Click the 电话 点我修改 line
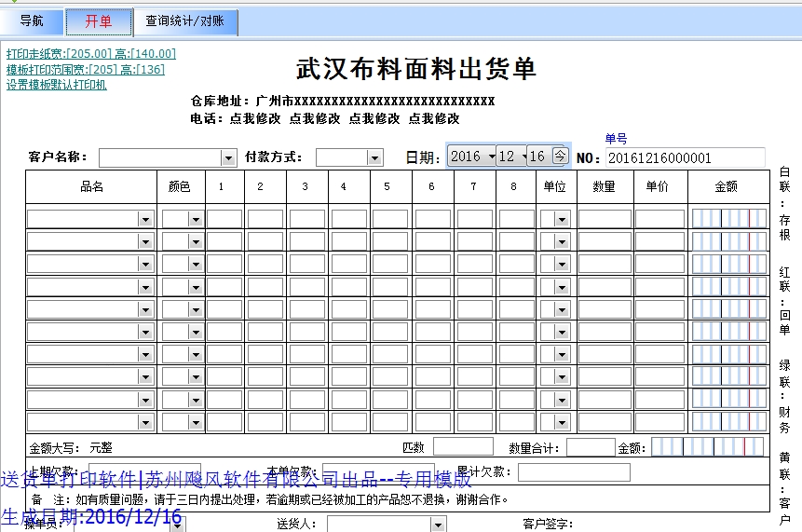802x532 pixels. point(325,118)
